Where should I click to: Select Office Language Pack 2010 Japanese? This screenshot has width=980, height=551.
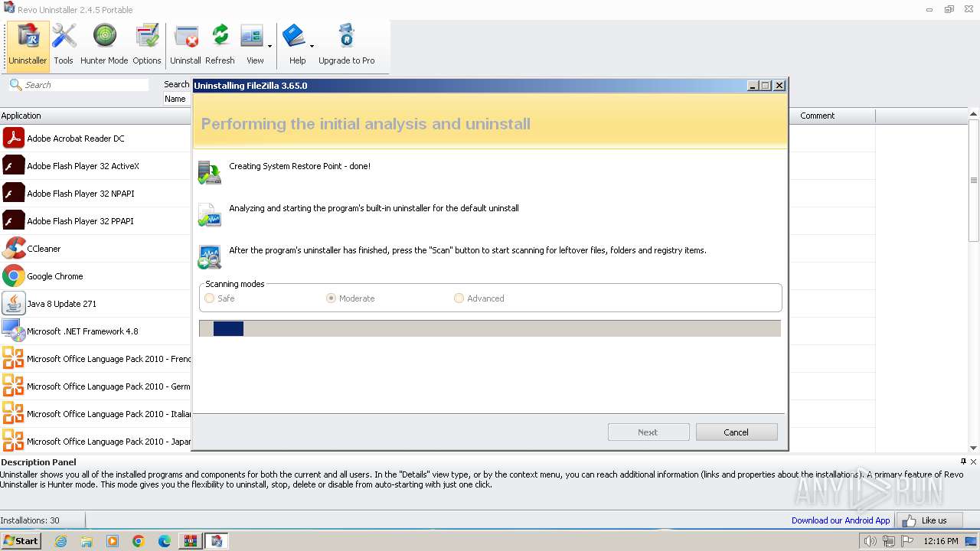[x=96, y=442]
